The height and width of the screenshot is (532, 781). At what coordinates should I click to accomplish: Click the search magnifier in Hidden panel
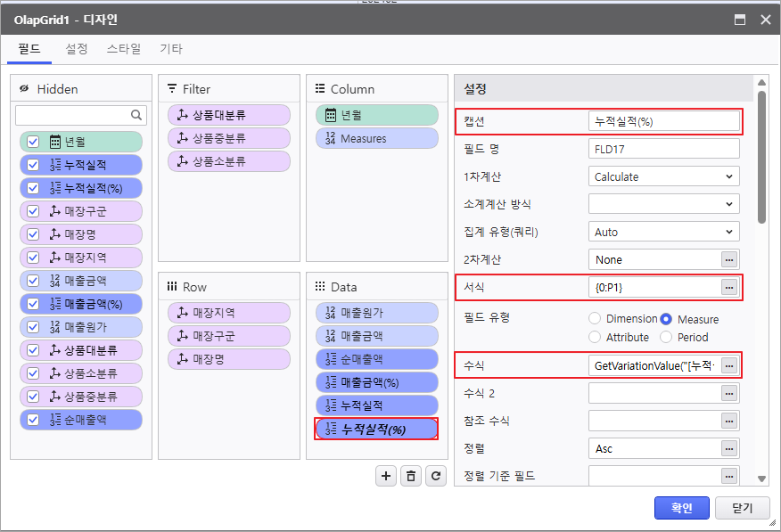pyautogui.click(x=136, y=115)
